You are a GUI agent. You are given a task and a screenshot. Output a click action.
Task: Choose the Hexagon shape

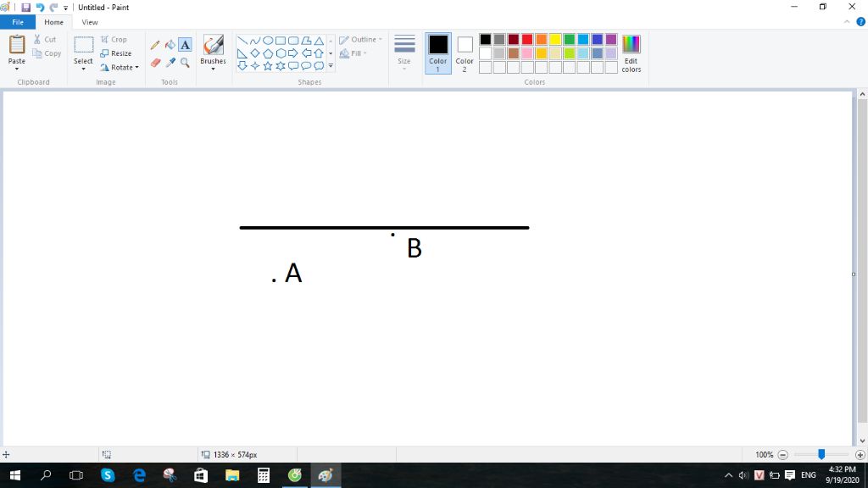[280, 53]
